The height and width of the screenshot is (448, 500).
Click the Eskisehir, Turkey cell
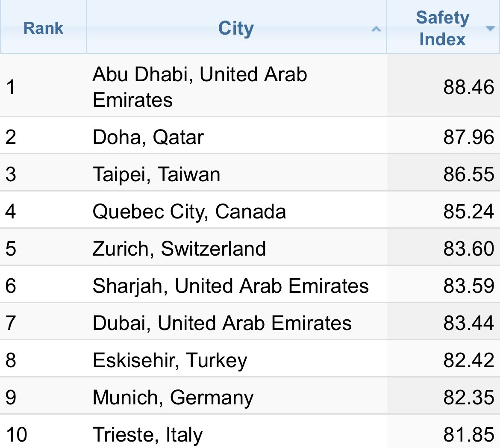coord(170,360)
